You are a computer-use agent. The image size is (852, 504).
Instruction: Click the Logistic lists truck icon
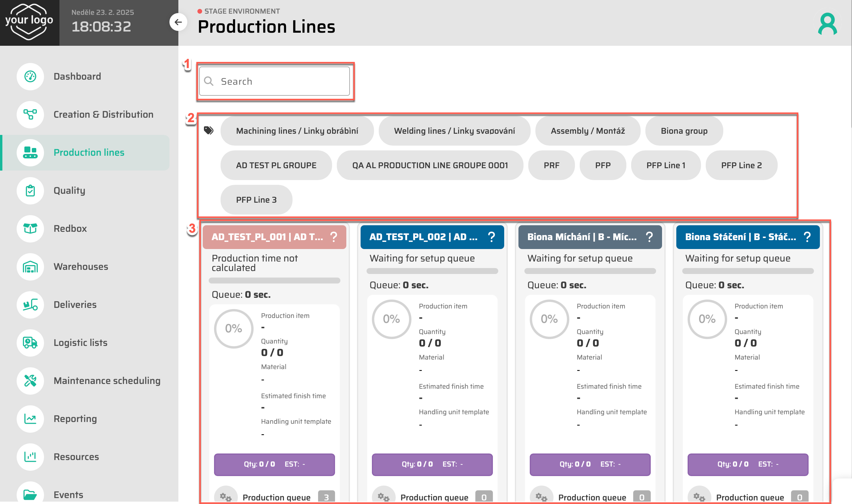pos(30,343)
